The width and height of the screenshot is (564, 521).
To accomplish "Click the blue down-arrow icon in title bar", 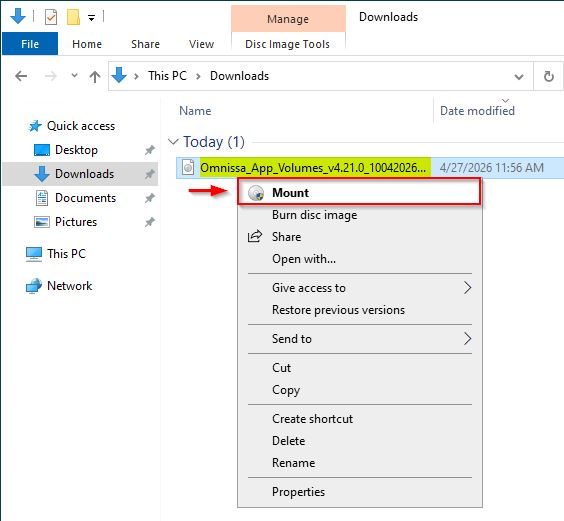I will [18, 16].
